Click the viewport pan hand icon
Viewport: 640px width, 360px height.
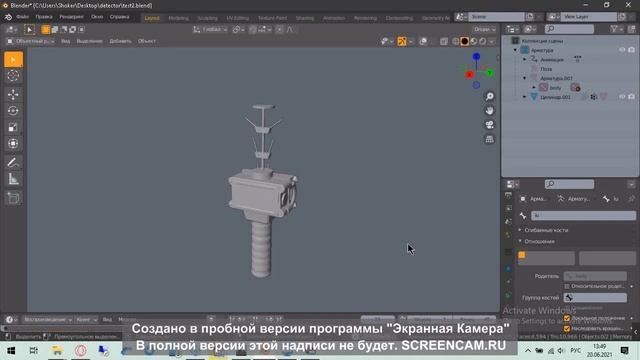489,111
